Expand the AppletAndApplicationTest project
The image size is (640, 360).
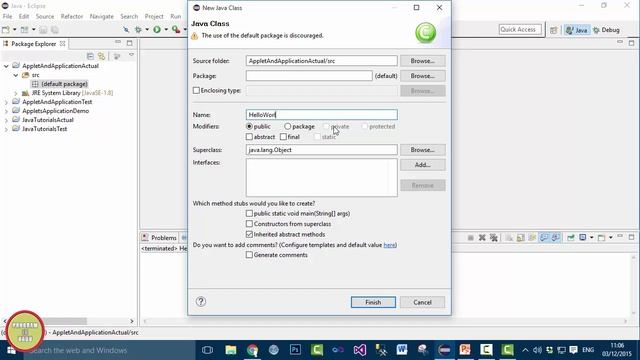pyautogui.click(x=6, y=102)
